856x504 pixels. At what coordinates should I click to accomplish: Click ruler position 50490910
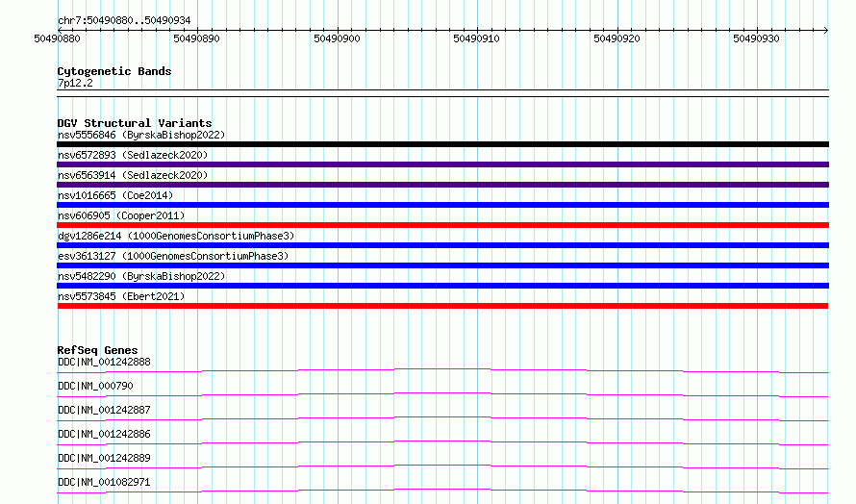(477, 38)
